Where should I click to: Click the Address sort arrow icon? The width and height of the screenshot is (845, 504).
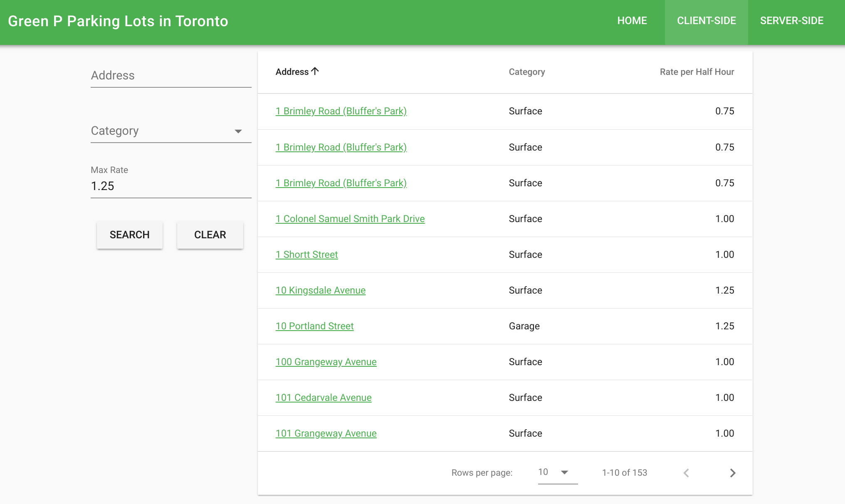(x=315, y=72)
